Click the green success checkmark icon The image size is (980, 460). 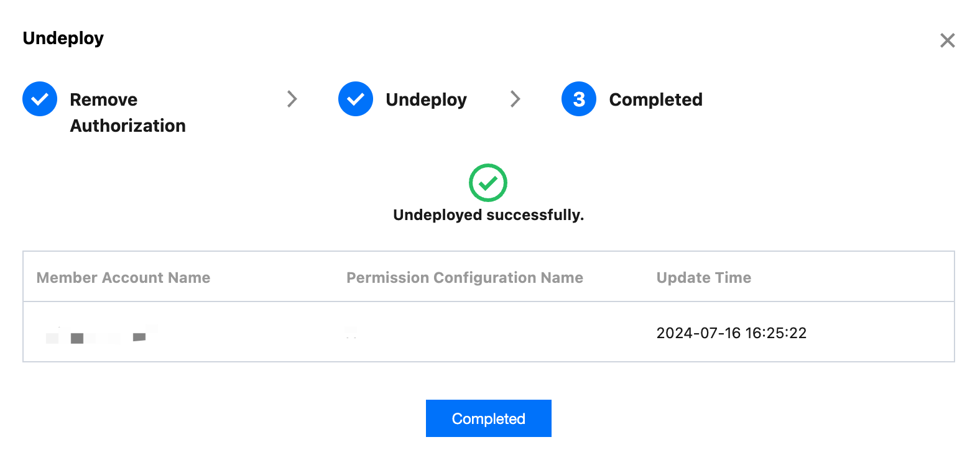488,183
